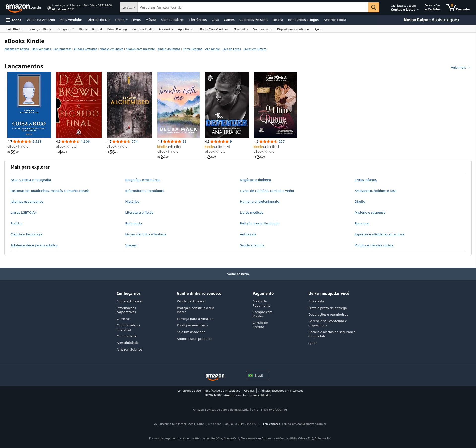
Task: Open Autoajuda category link
Action: 248,234
